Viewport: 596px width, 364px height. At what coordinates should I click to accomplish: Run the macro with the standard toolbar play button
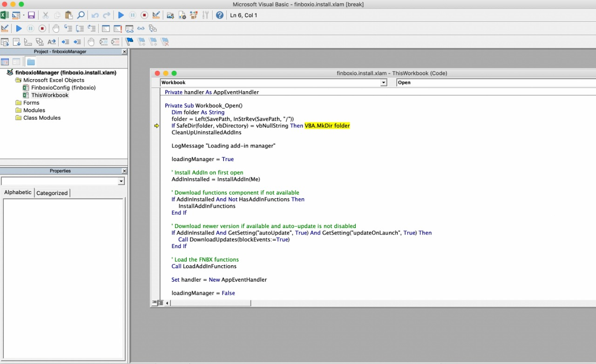pyautogui.click(x=121, y=15)
